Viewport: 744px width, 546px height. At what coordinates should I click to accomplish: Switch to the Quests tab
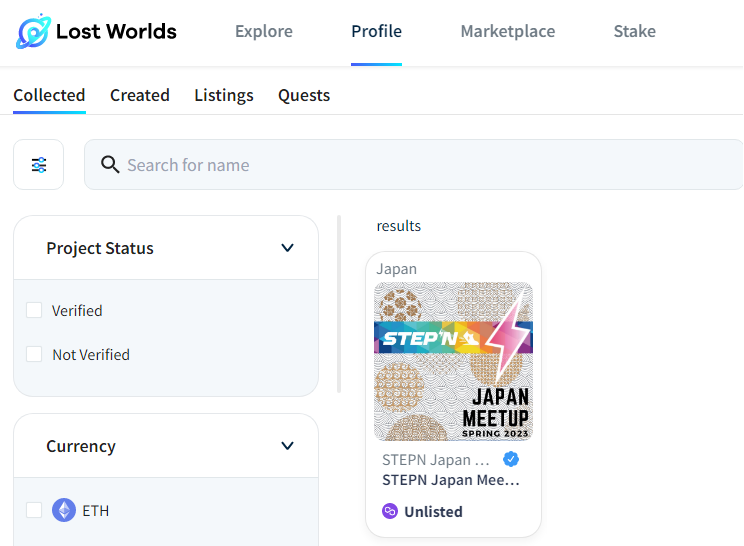304,95
